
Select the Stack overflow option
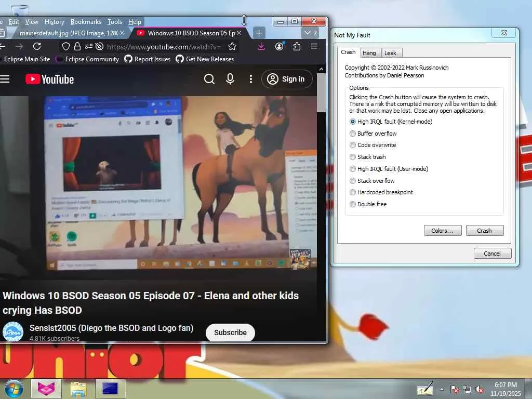point(372,180)
